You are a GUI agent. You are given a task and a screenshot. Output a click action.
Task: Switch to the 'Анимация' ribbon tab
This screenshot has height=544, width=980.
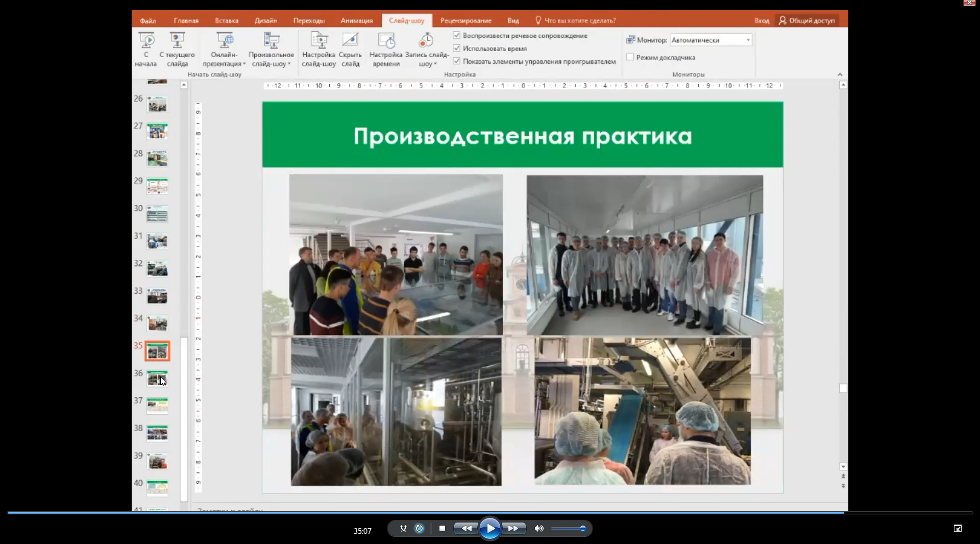coord(356,20)
